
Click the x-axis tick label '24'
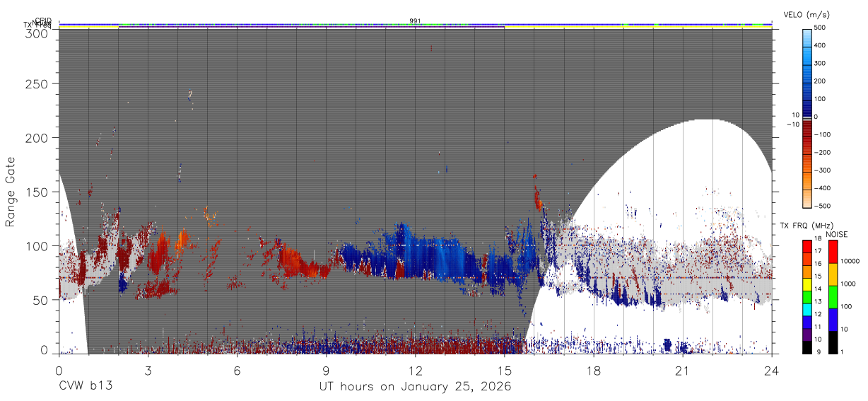772,370
